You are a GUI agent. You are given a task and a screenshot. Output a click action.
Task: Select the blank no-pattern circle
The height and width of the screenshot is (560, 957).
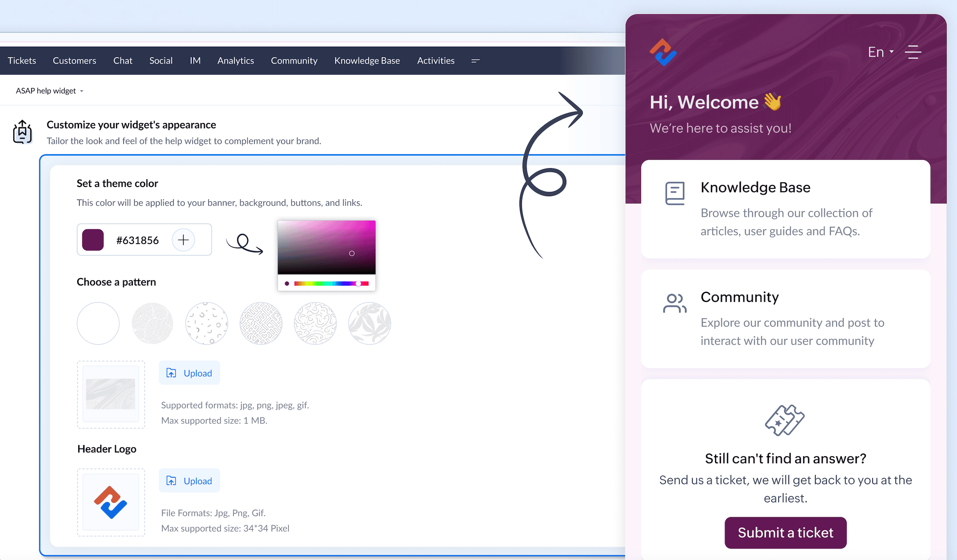[x=98, y=323]
